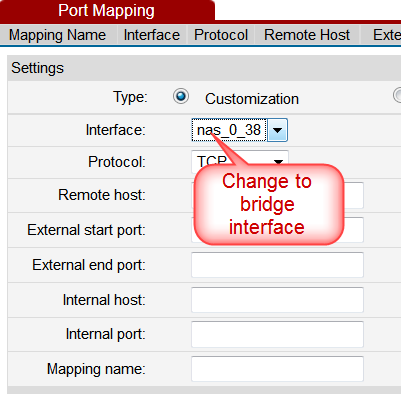Click the 'Interface:' field label
Viewport: 401px width, 394px height.
(x=116, y=130)
